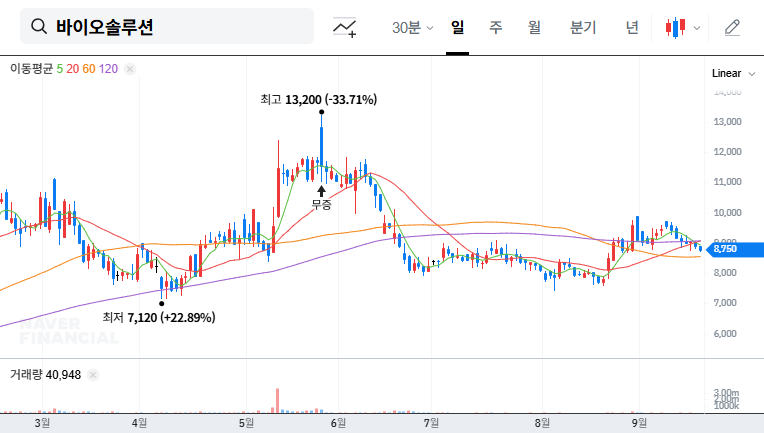
Task: Switch to the 월 monthly tab
Action: 534,28
